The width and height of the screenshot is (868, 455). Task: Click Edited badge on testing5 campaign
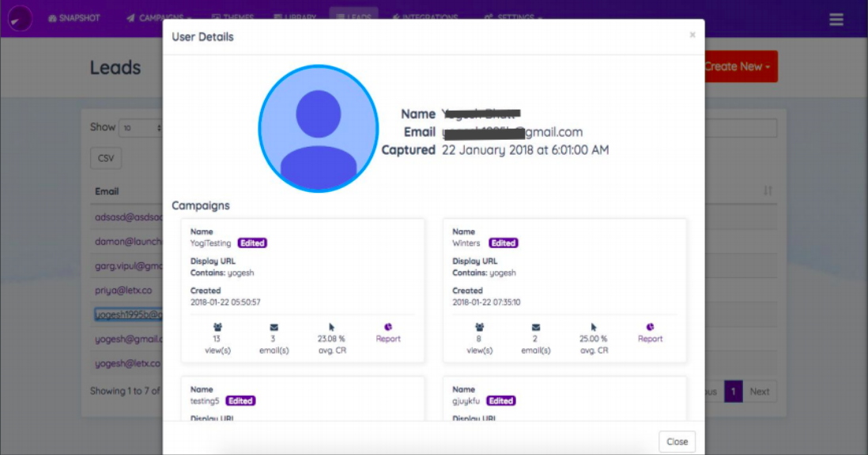[x=240, y=400]
